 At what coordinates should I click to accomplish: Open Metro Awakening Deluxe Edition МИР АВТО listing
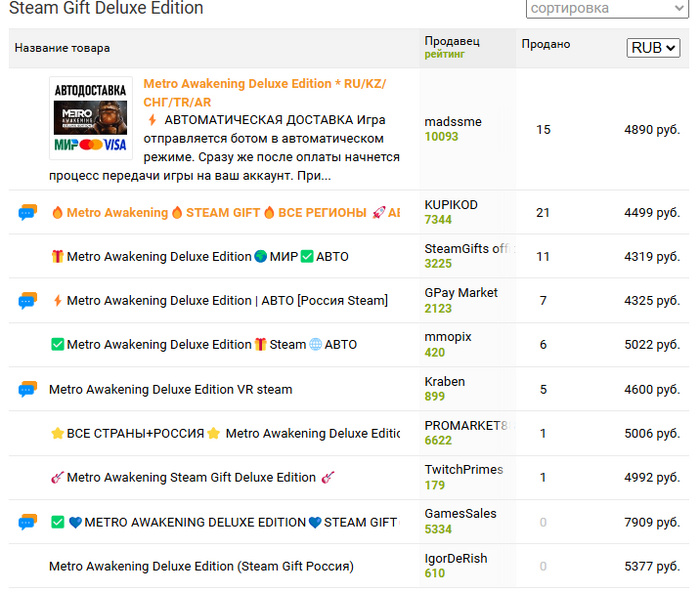point(200,257)
